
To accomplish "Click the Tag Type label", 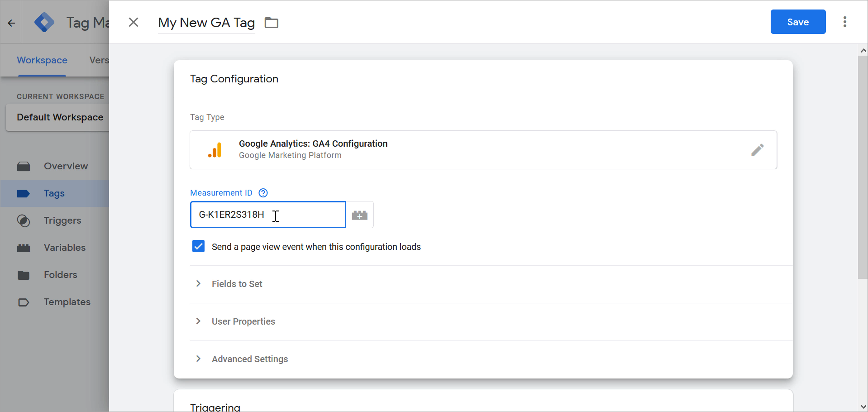I will click(207, 117).
